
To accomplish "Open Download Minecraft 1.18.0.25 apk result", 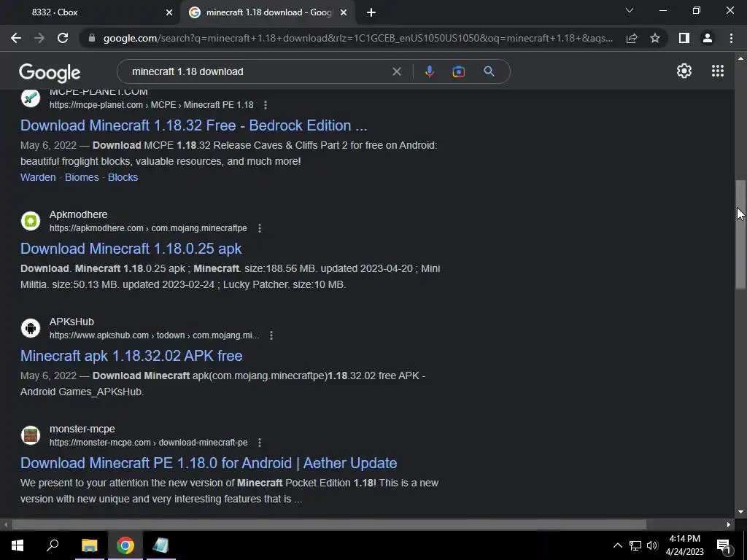I will coord(131,249).
